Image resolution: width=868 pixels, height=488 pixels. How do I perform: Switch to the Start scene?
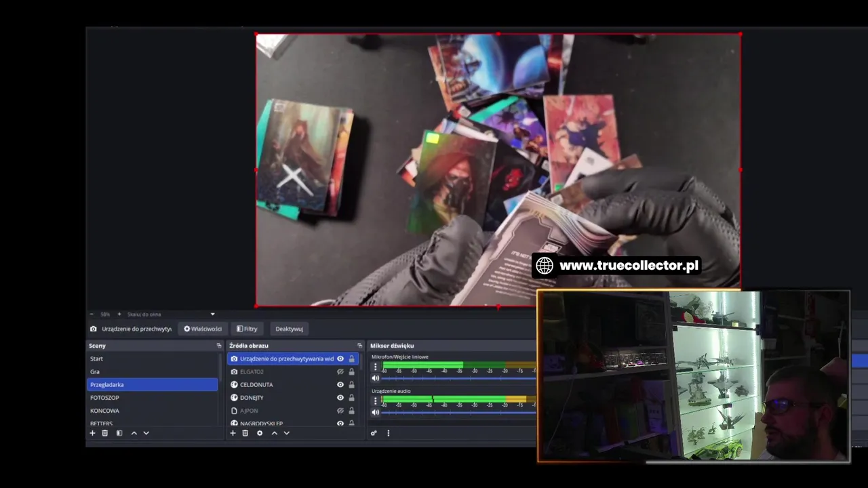click(x=153, y=359)
